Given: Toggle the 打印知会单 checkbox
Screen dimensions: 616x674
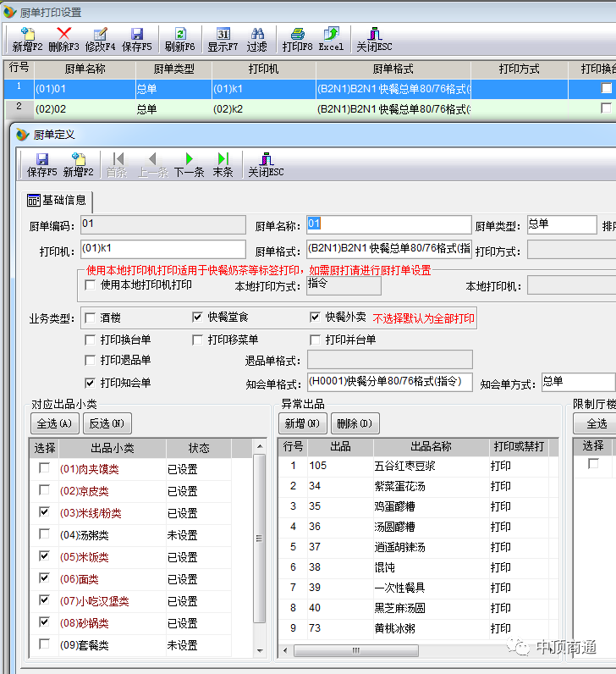Looking at the screenshot, I should tap(91, 383).
